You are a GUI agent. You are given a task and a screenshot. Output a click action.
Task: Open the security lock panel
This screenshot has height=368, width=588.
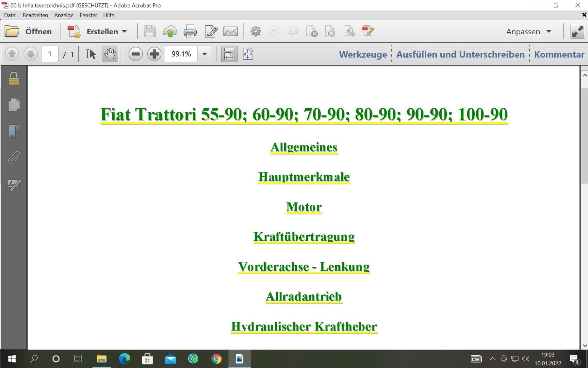[x=14, y=79]
